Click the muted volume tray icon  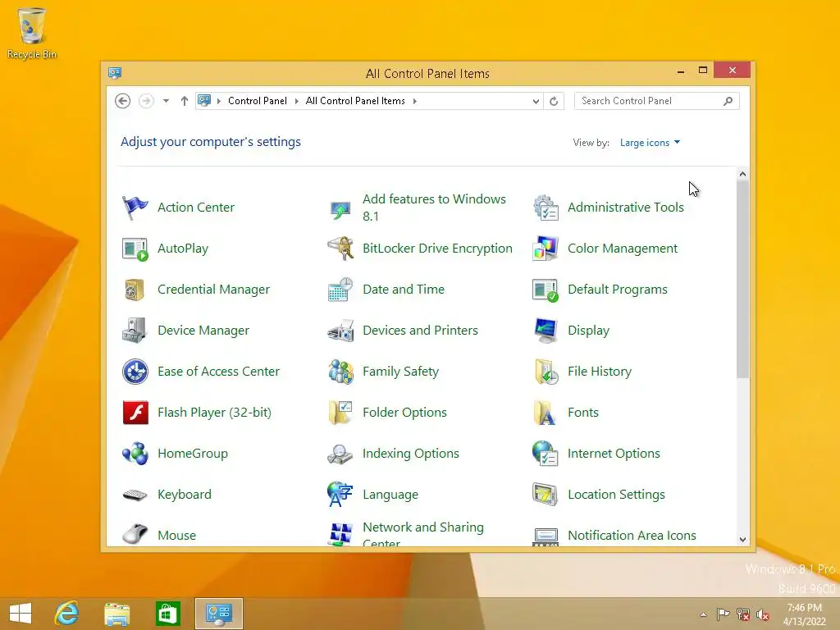tap(763, 614)
